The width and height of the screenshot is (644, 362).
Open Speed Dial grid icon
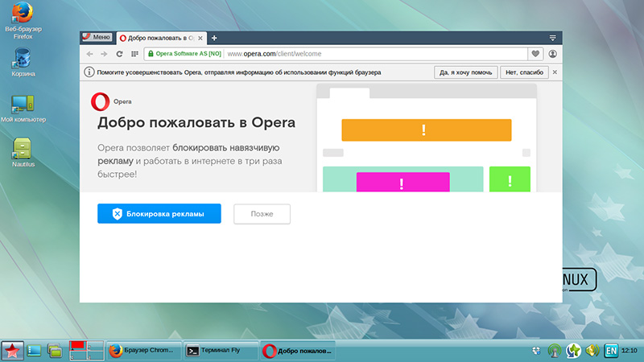pyautogui.click(x=134, y=54)
